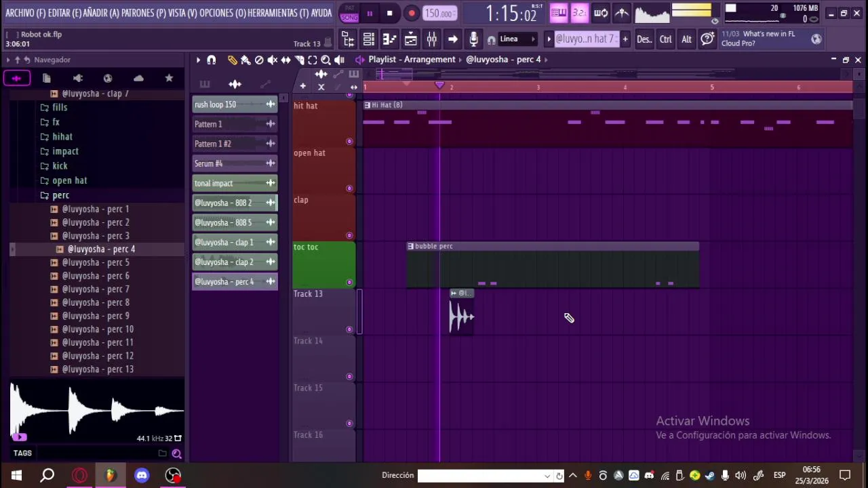Click the Alt button
The width and height of the screenshot is (868, 488).
coord(686,39)
